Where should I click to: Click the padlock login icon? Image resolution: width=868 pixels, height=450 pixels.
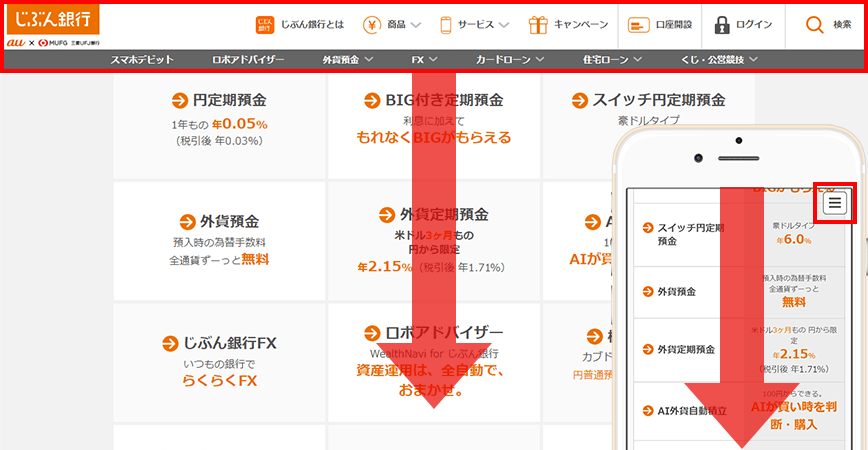tap(721, 25)
